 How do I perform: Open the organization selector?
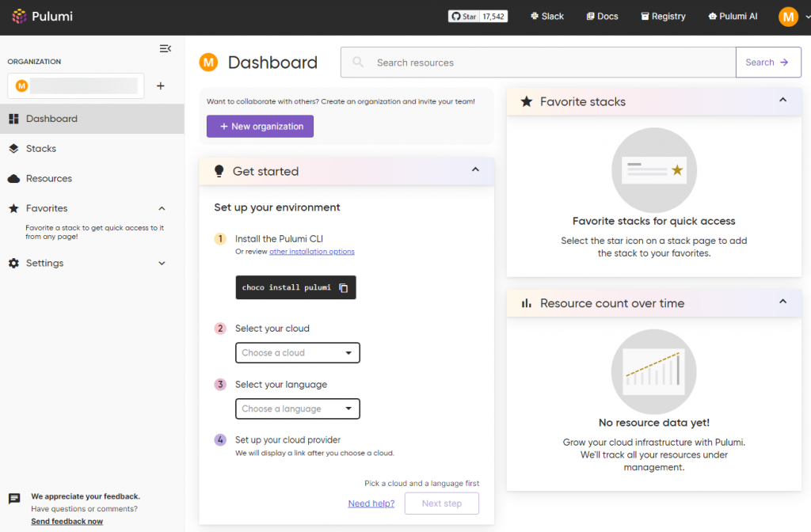click(76, 85)
